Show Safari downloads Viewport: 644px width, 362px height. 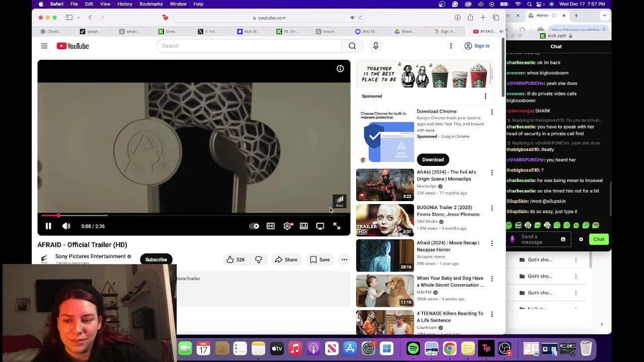(x=457, y=18)
